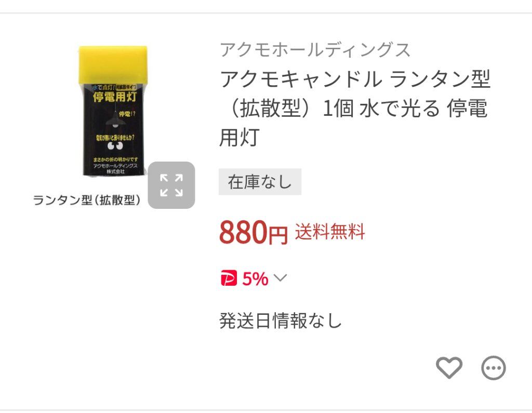Image resolution: width=532 pixels, height=413 pixels.
Task: Click the 送料無料 free shipping label
Action: point(330,232)
